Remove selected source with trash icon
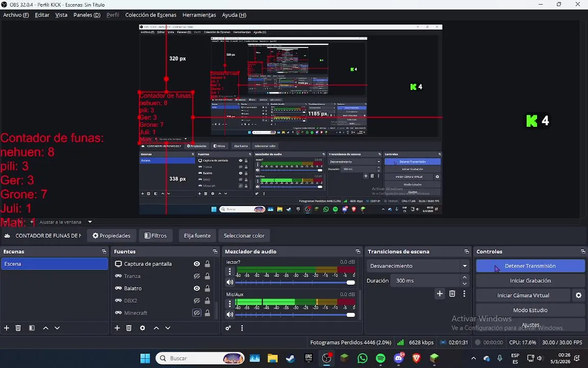Image resolution: width=588 pixels, height=368 pixels. [129, 328]
